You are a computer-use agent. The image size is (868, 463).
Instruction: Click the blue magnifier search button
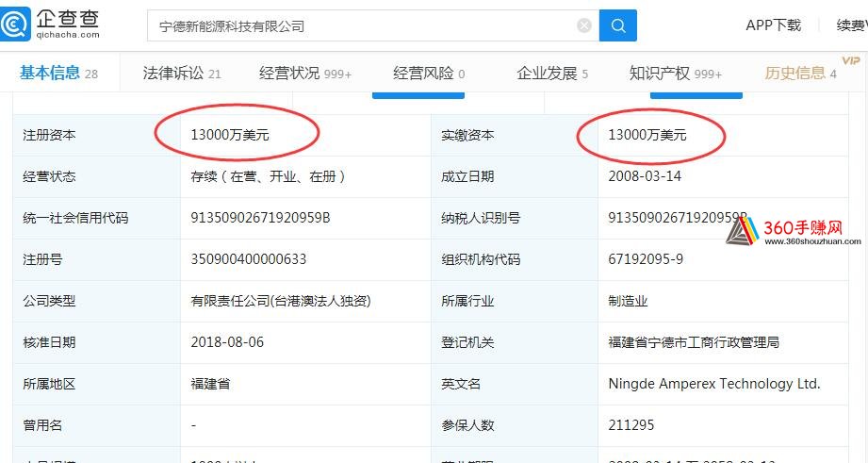[618, 25]
